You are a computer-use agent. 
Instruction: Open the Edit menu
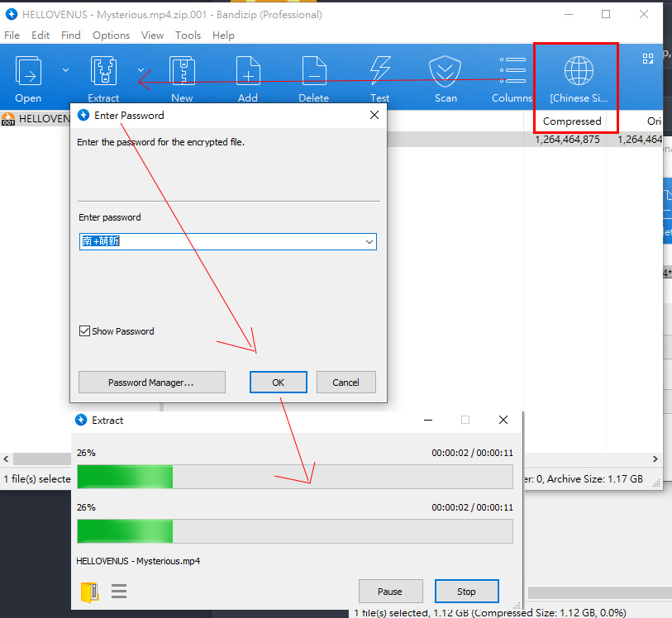pos(41,36)
